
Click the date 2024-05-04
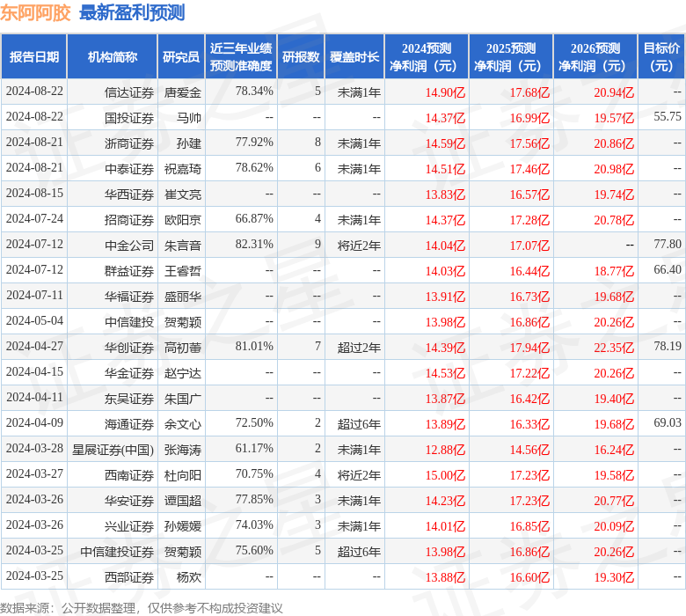tap(34, 320)
